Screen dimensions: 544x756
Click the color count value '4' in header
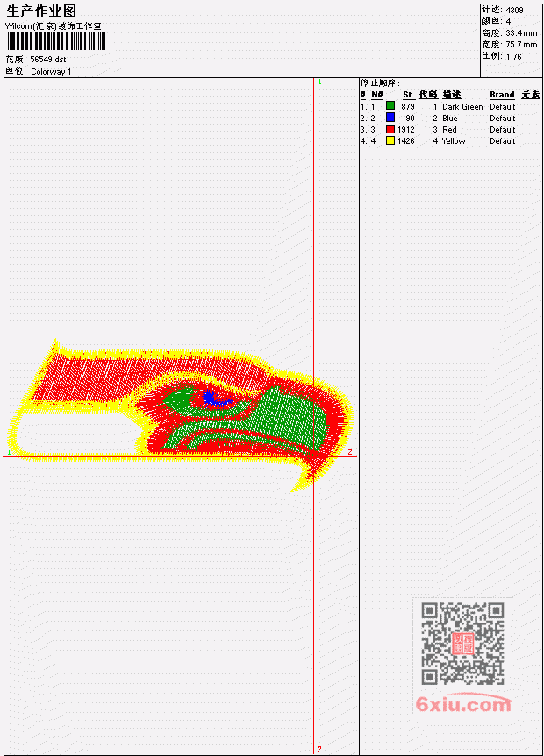(508, 21)
